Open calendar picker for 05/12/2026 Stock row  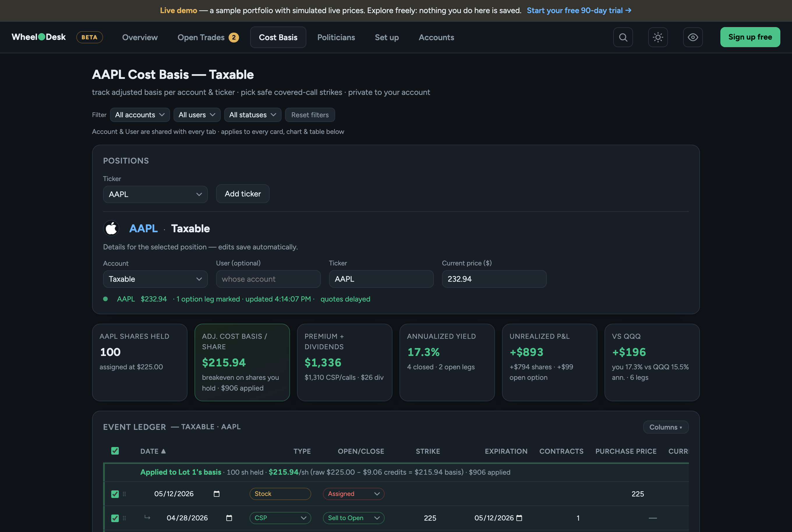[x=217, y=494]
